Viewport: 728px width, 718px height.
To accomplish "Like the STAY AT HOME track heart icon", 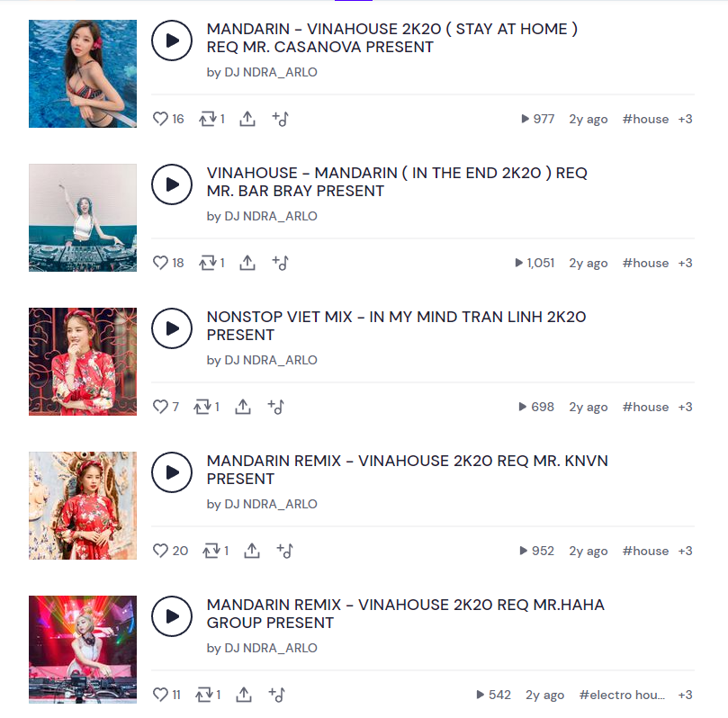I will [x=160, y=119].
